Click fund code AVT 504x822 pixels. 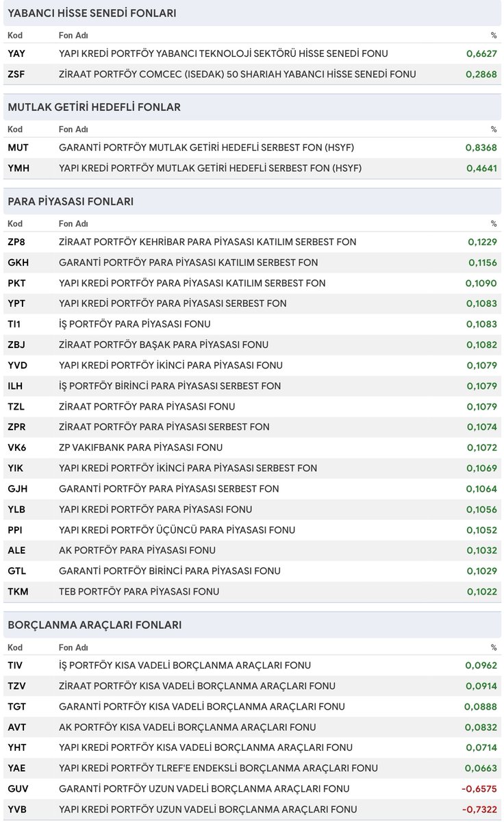[17, 727]
